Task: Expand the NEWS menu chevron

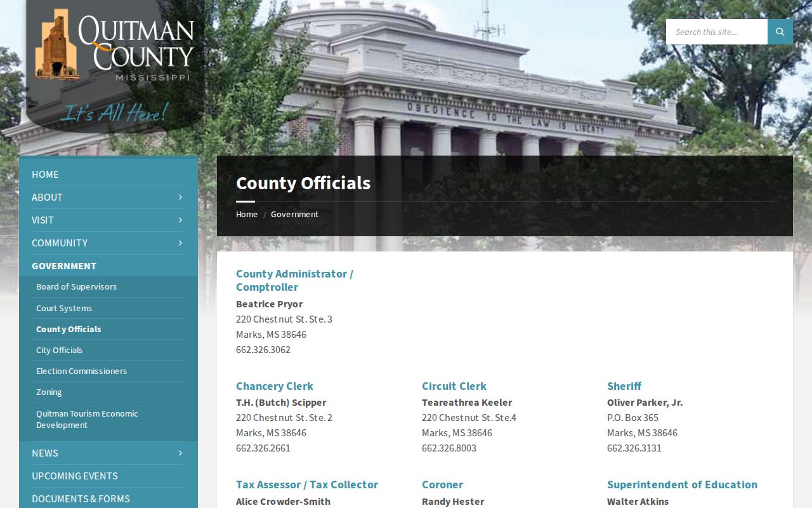Action: 180,453
